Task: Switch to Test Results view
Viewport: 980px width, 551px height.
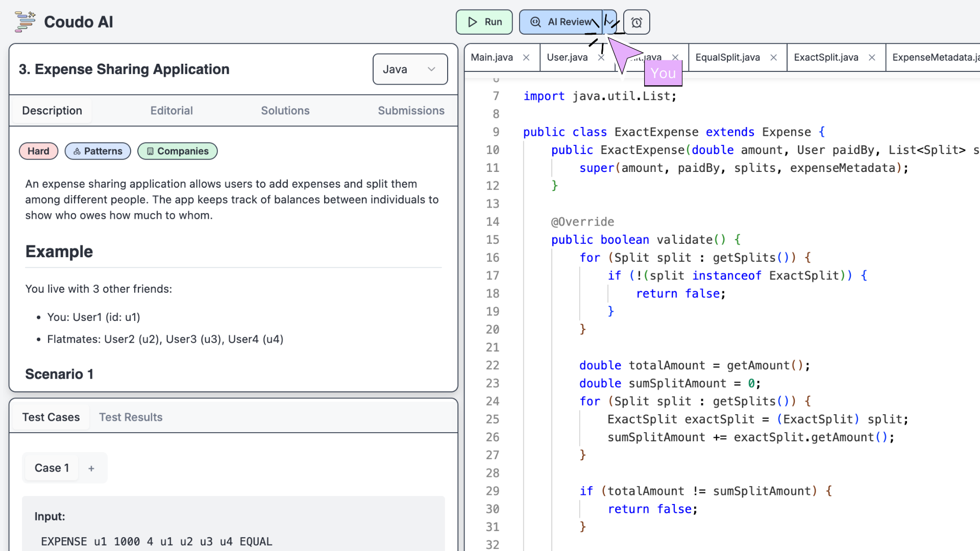Action: (x=130, y=417)
